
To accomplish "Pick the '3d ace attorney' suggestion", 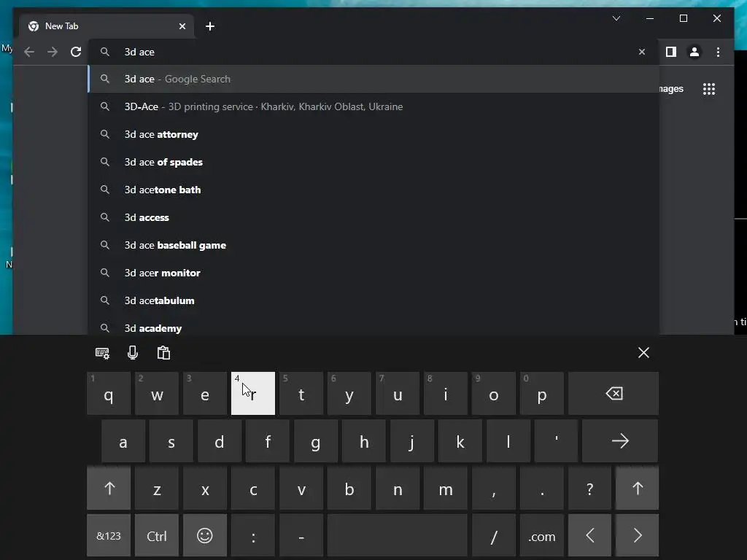I will pos(374,134).
